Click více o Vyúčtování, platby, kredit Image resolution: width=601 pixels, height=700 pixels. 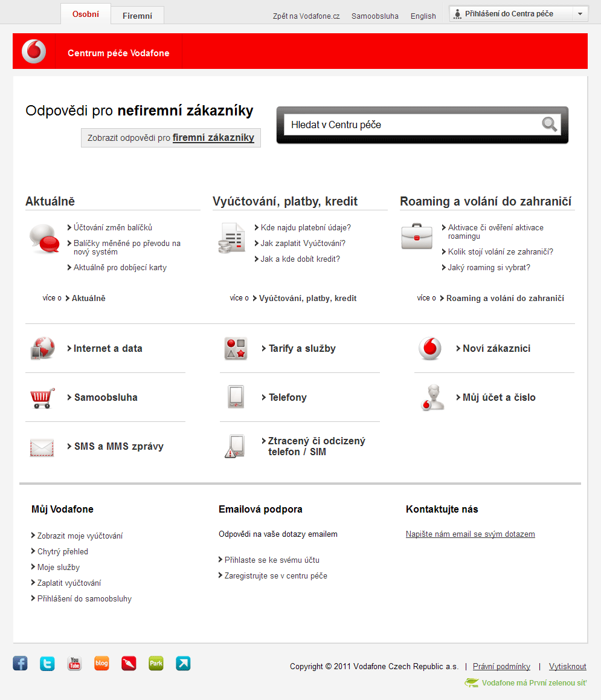(x=307, y=298)
